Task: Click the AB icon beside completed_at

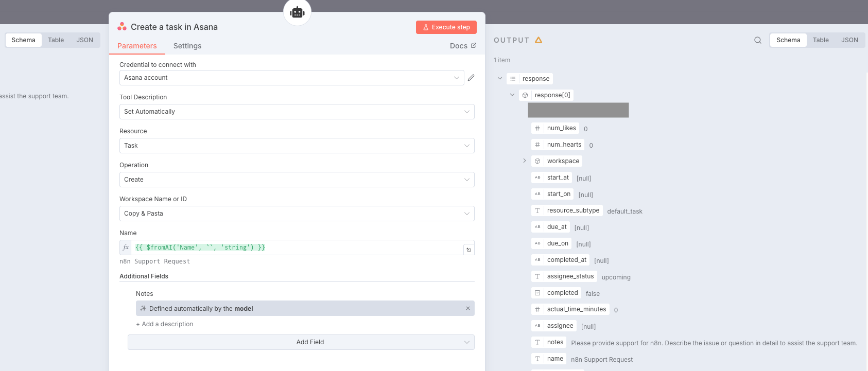Action: point(537,260)
